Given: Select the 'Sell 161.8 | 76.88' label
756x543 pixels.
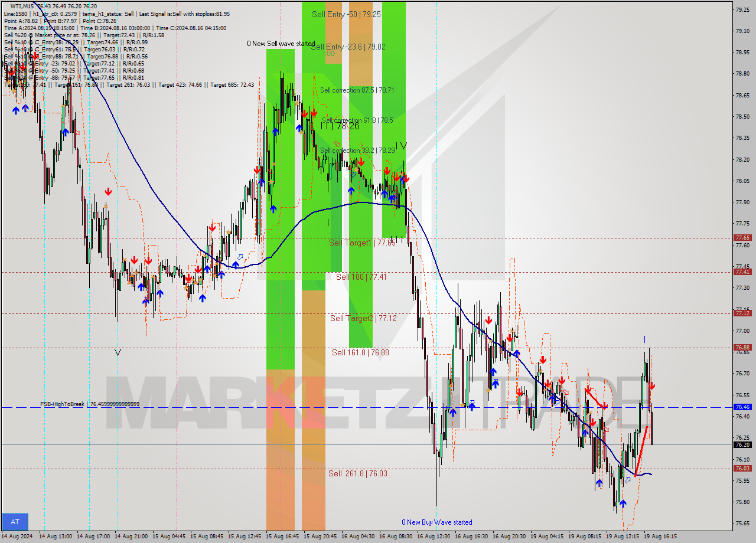Looking at the screenshot, I should (360, 352).
